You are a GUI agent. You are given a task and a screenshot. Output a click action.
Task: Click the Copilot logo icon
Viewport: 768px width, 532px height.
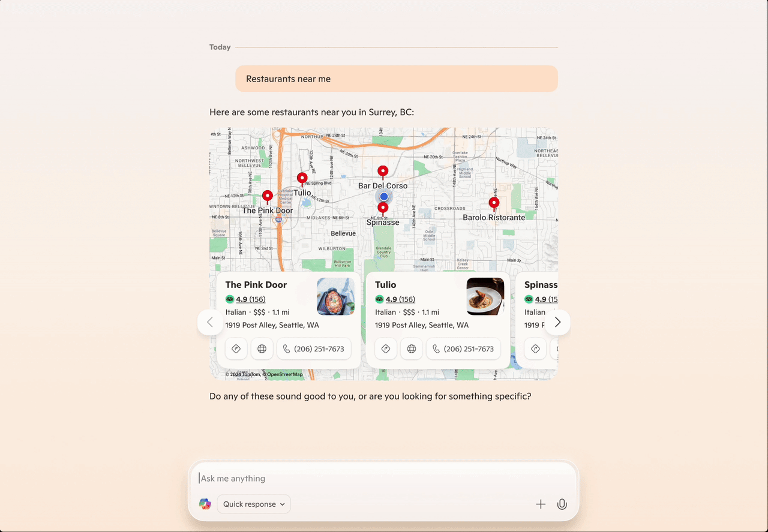pos(205,504)
